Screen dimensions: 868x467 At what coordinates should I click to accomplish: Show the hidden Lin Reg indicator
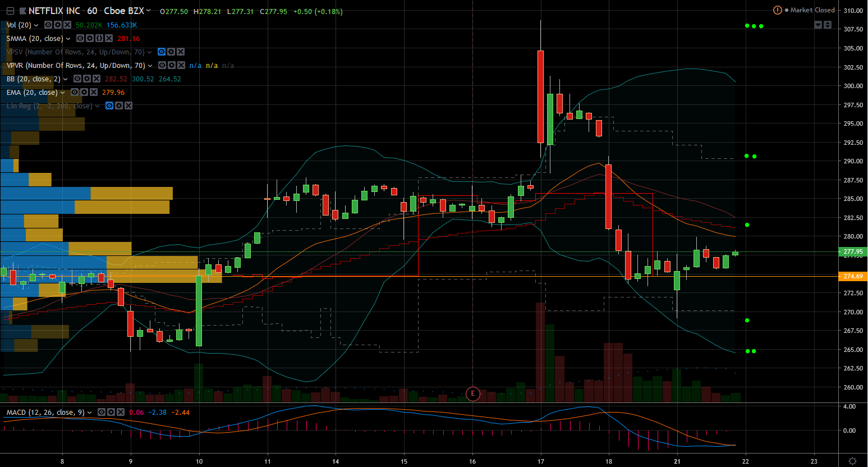point(109,106)
